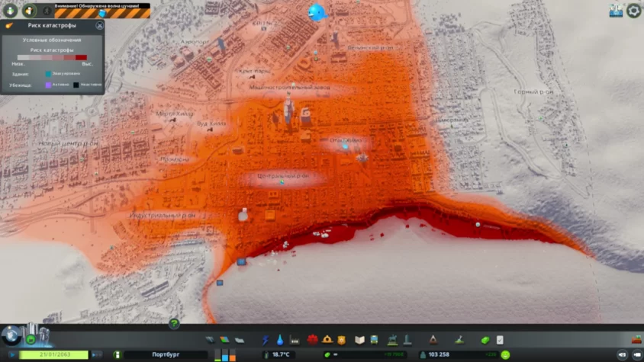This screenshot has width=644, height=362.
Task: Toggle free camera mode button
Action: (x=622, y=354)
